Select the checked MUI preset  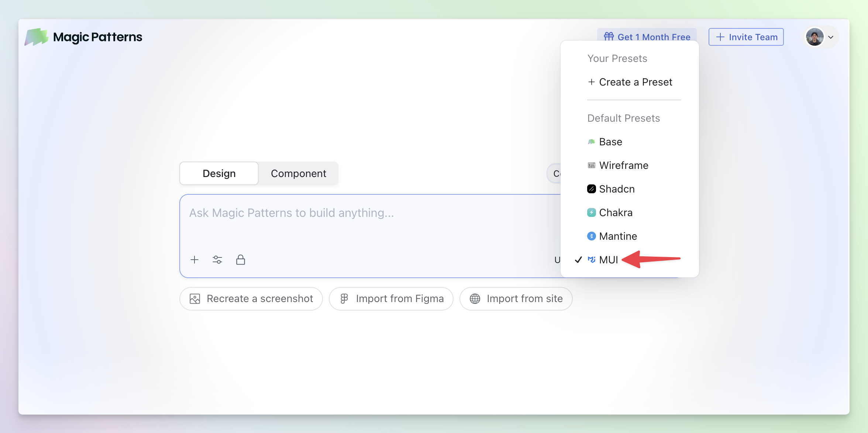(x=608, y=260)
